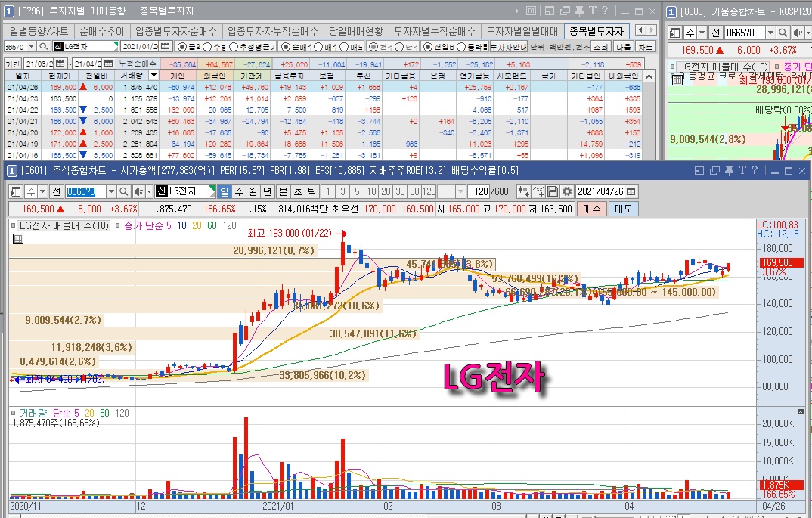The height and width of the screenshot is (518, 812).
Task: Click candlestick chart-type icon in 0601 toolbar
Action: (x=523, y=191)
